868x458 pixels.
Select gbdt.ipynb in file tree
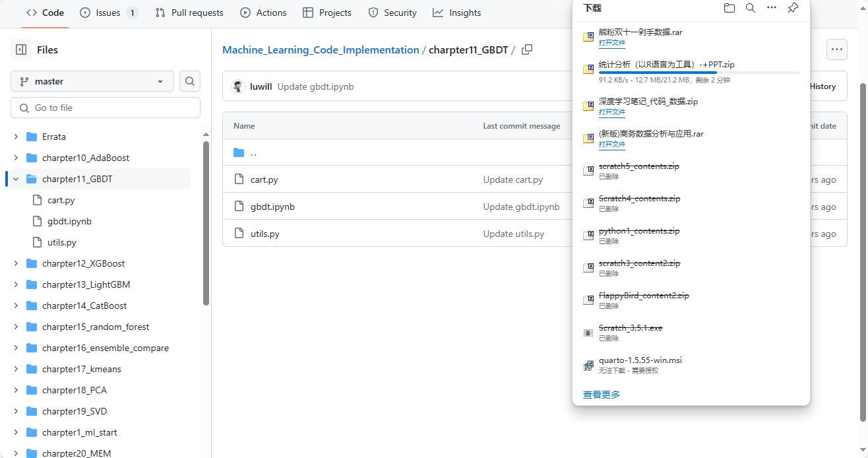click(69, 221)
